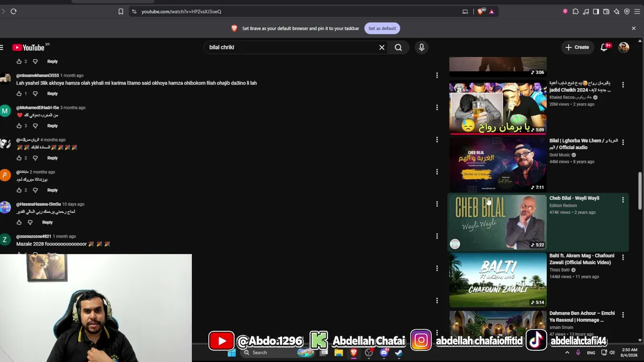Open the Edition Redson channel link

pyautogui.click(x=563, y=206)
